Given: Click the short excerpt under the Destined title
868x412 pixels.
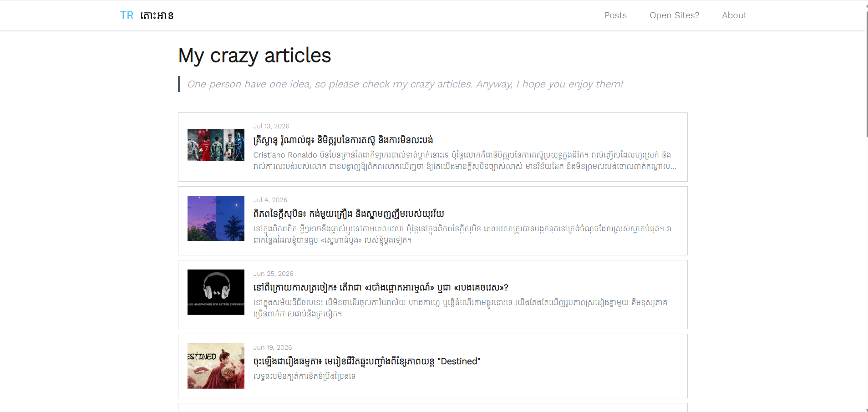Looking at the screenshot, I should pos(305,376).
